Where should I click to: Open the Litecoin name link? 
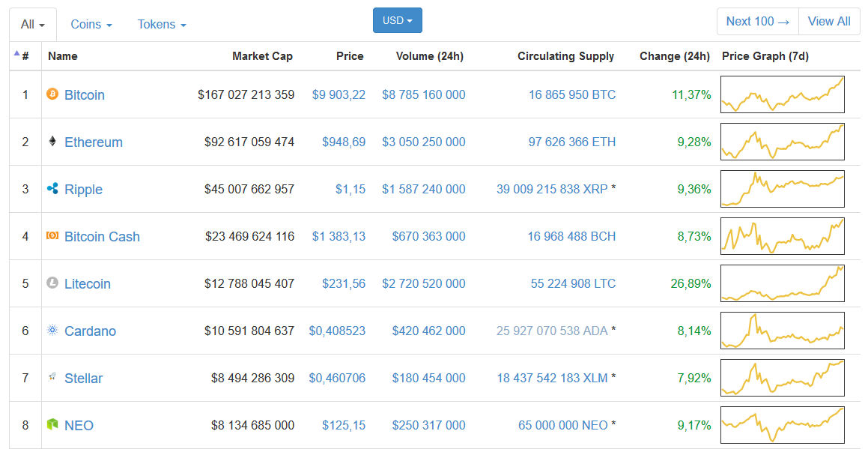(x=88, y=284)
